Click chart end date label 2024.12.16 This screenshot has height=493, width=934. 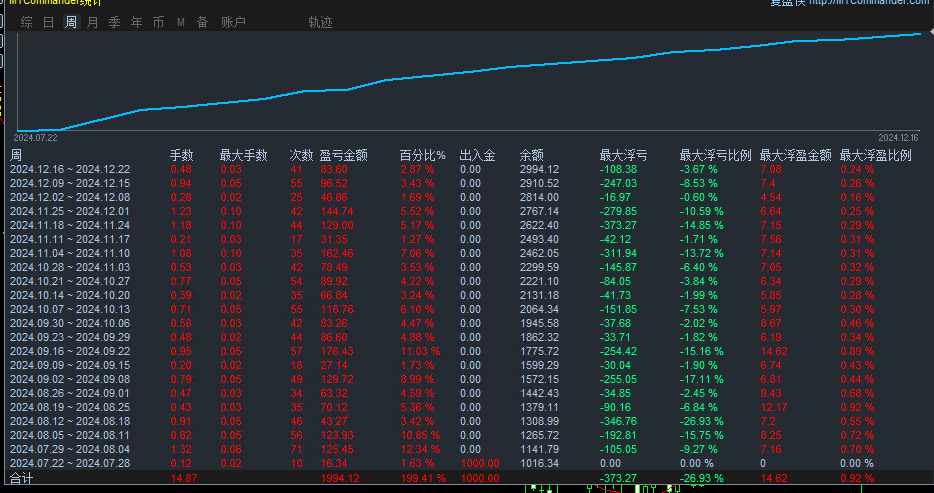898,137
